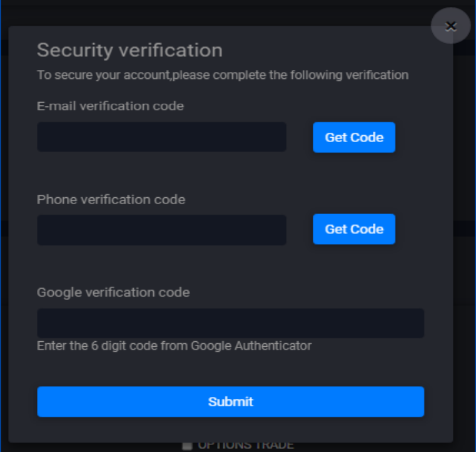The width and height of the screenshot is (476, 452).
Task: Place the cursor in the Google Authenticator code box
Action: pos(230,323)
